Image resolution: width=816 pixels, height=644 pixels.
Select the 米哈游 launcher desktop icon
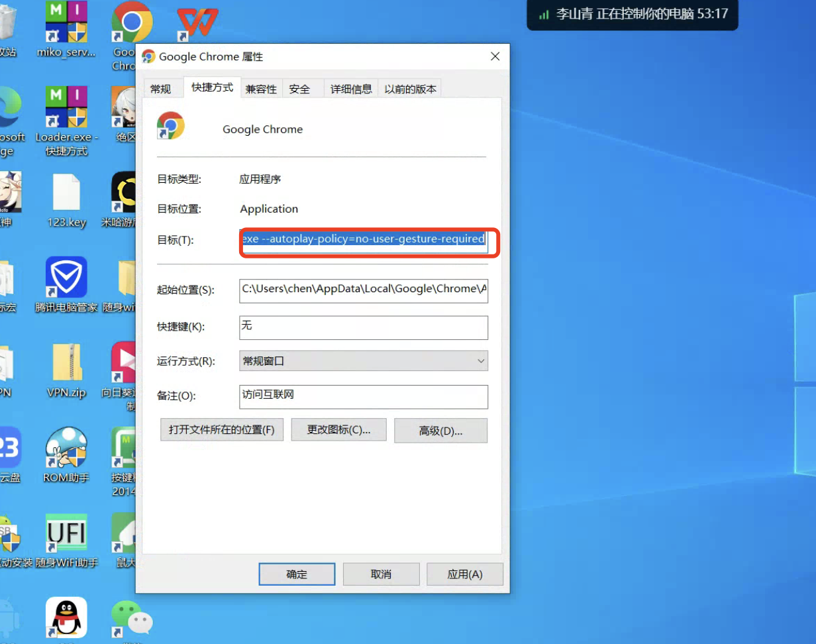tap(124, 192)
